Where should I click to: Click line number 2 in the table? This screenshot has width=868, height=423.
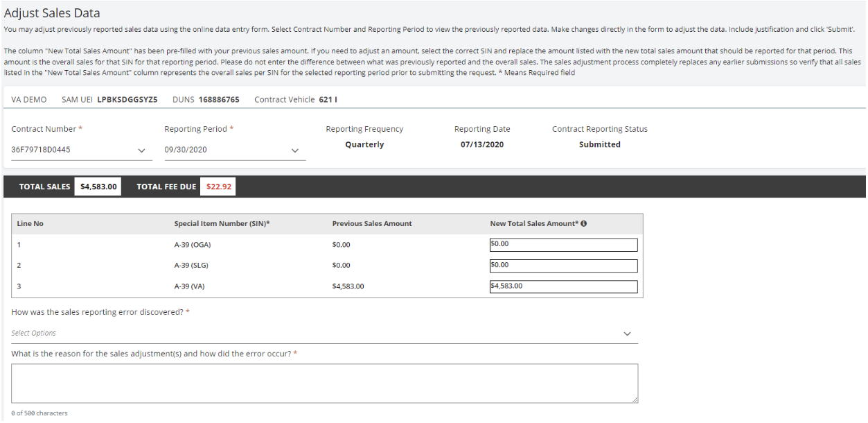(x=19, y=266)
